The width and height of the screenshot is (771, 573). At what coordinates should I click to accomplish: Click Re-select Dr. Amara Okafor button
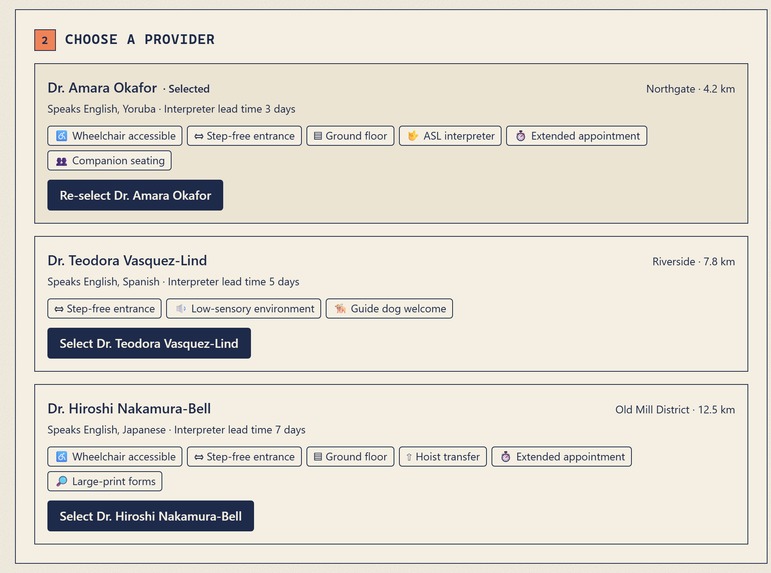[135, 195]
